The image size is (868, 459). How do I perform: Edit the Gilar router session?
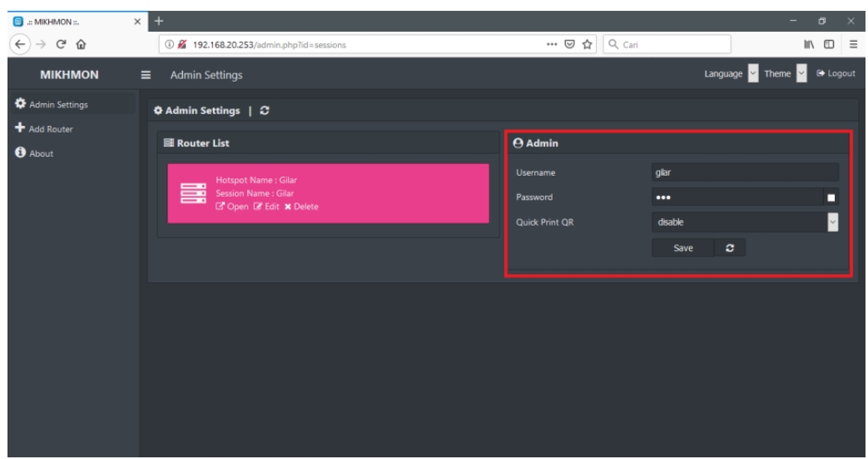tap(266, 207)
